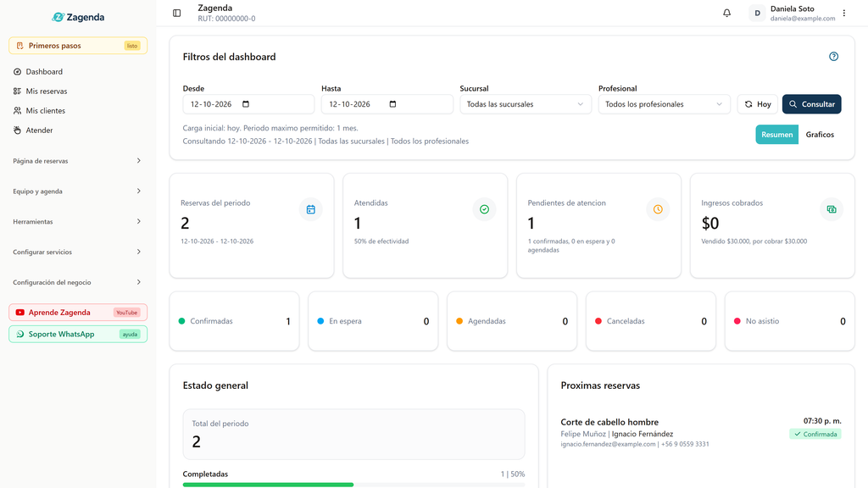The height and width of the screenshot is (488, 868).
Task: Click the pink No asistio status dot
Action: click(x=737, y=321)
